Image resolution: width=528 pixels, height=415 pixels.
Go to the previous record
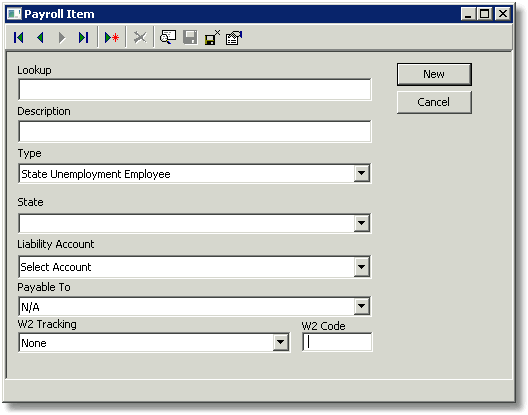point(40,37)
